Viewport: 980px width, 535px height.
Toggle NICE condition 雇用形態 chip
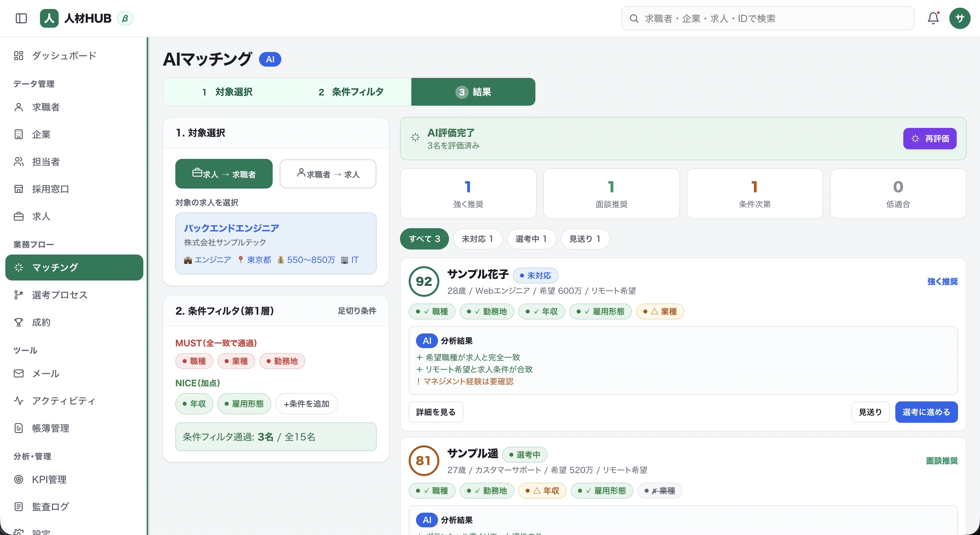pos(244,403)
